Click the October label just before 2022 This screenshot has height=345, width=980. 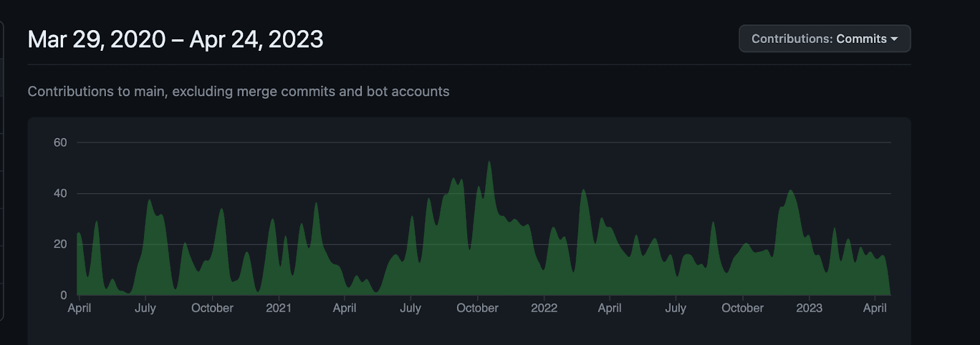tap(477, 308)
